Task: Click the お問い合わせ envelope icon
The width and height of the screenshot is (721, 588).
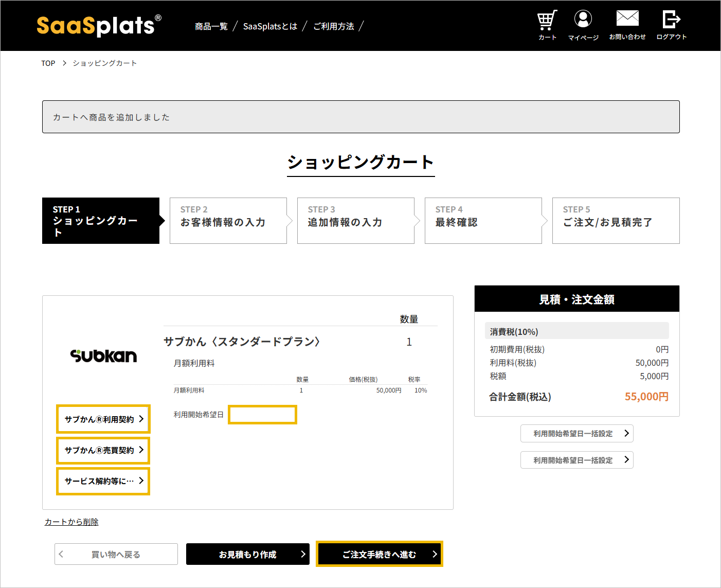Action: [627, 25]
